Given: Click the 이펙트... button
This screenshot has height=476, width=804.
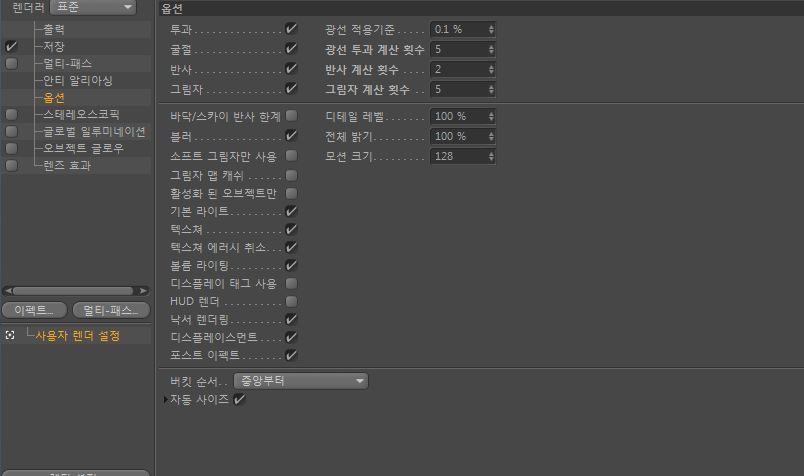Looking at the screenshot, I should [34, 310].
